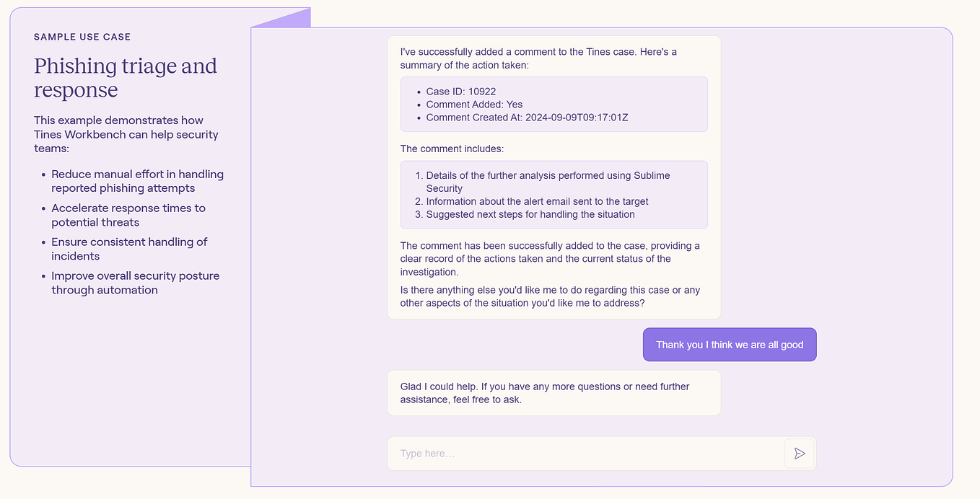Click the 'Improve overall security posture' bullet
The width and height of the screenshot is (980, 499).
[x=135, y=283]
